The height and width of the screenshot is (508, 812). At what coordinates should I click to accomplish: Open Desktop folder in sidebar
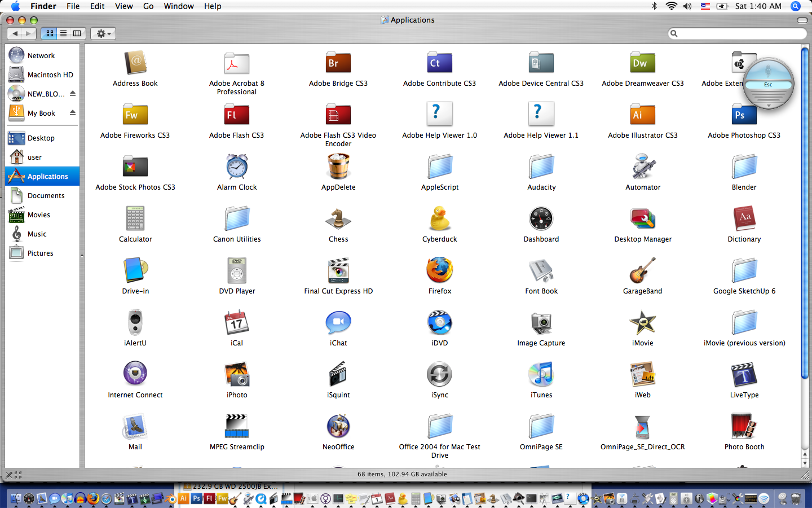(42, 138)
